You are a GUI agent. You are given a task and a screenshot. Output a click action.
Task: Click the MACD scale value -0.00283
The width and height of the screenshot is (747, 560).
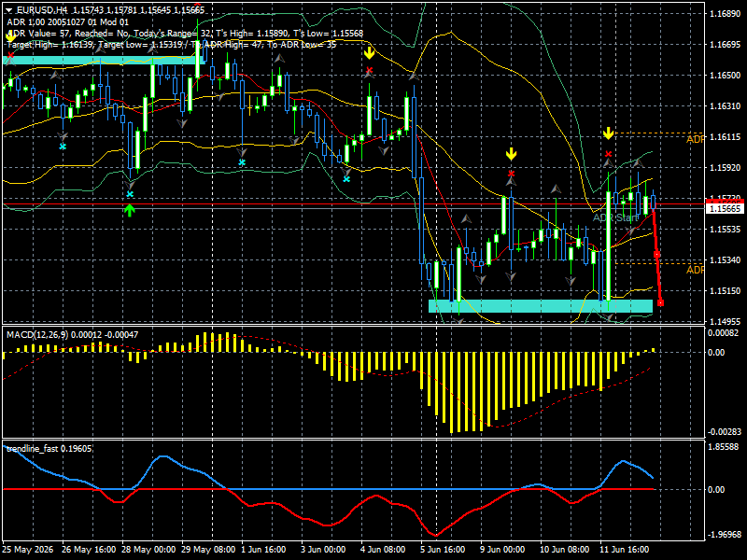point(725,432)
